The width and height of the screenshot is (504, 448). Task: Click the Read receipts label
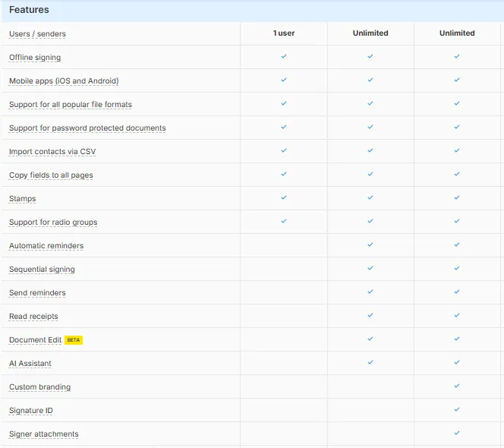[33, 316]
